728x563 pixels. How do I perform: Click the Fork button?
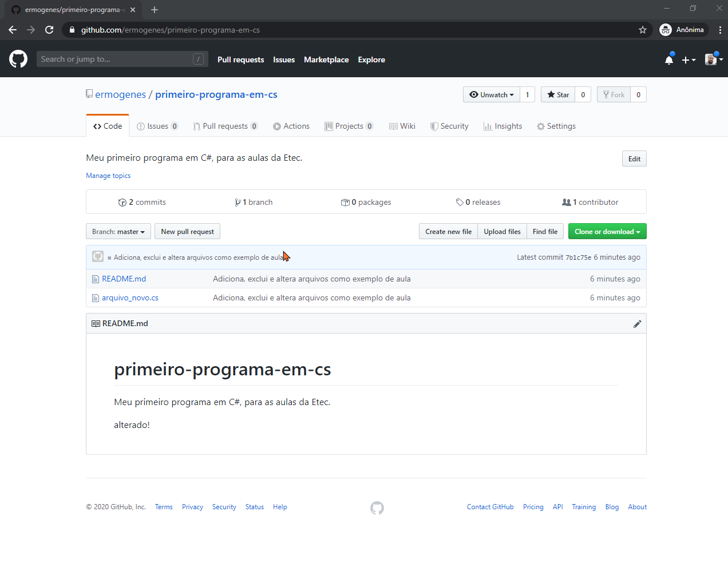point(614,94)
